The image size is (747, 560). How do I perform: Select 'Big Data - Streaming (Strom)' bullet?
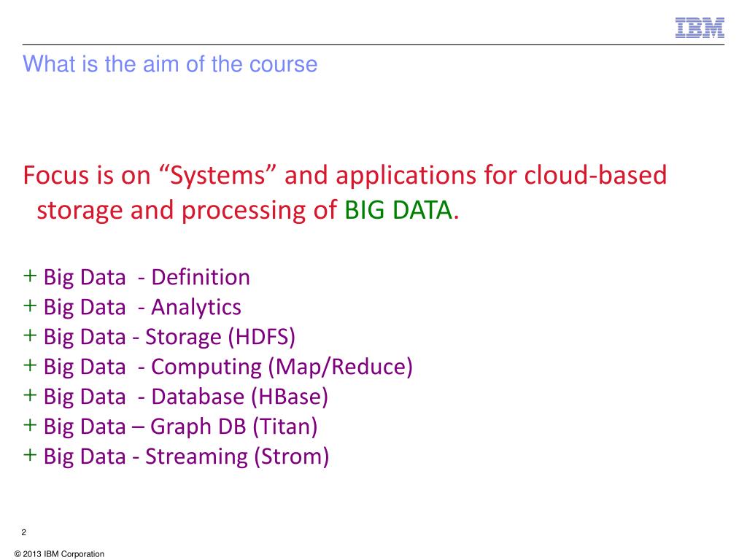[x=176, y=456]
